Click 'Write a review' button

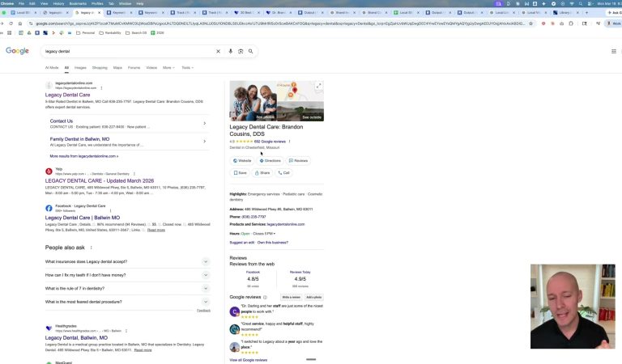[291, 297]
